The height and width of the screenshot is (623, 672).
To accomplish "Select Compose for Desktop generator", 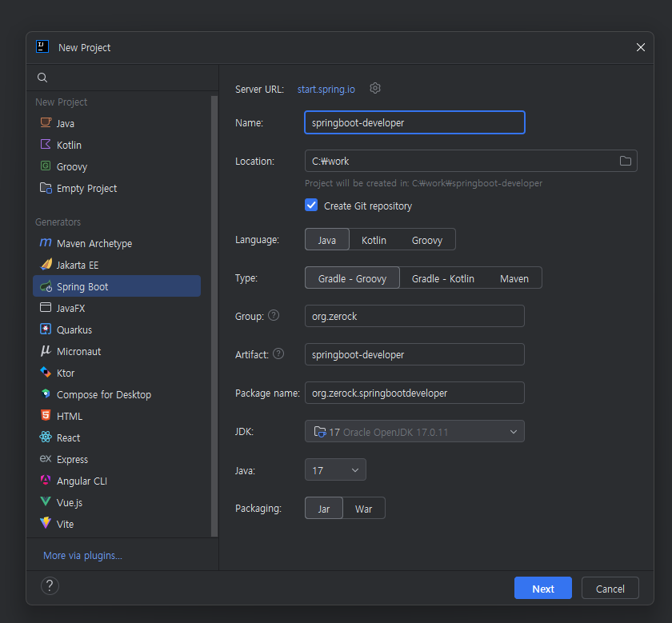I will pyautogui.click(x=117, y=394).
